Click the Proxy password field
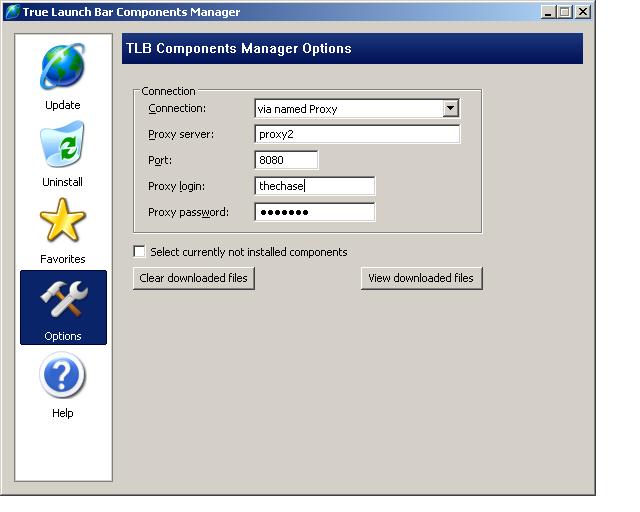The image size is (640, 512). tap(315, 212)
